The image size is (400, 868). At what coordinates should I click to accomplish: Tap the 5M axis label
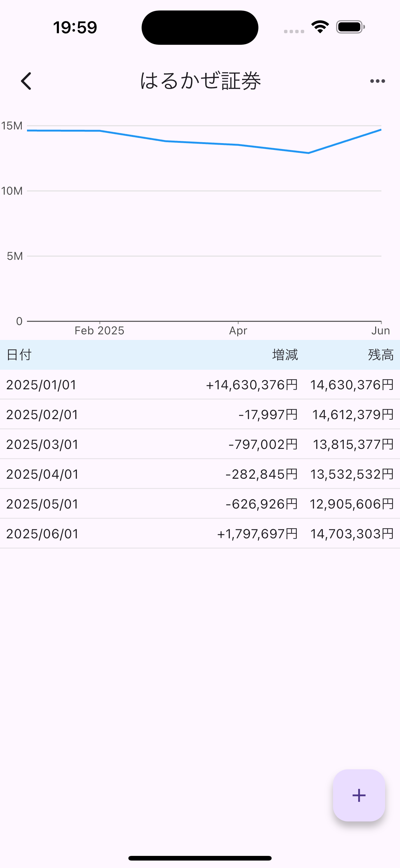pyautogui.click(x=15, y=256)
